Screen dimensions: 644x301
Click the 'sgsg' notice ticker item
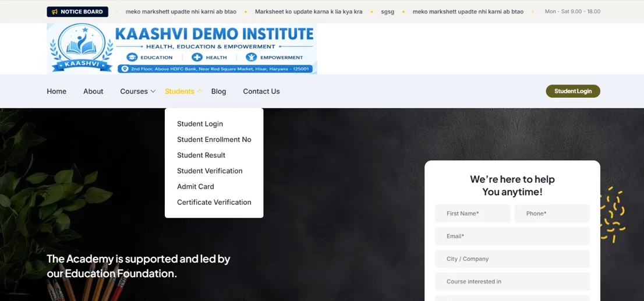coord(387,12)
